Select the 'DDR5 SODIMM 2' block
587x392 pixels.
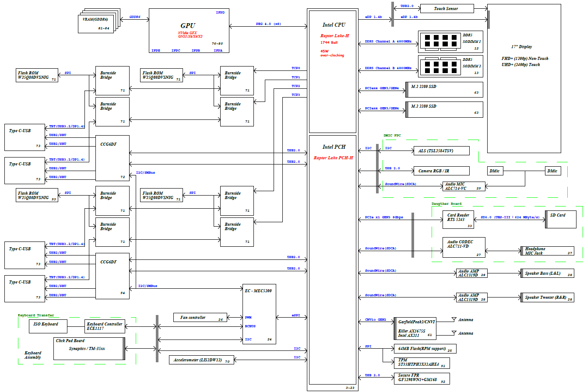[451, 66]
